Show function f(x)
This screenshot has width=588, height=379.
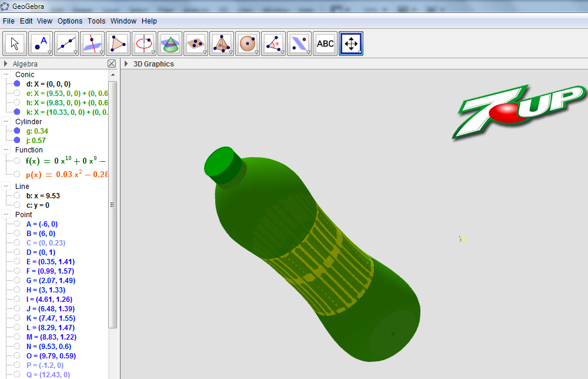(x=17, y=161)
